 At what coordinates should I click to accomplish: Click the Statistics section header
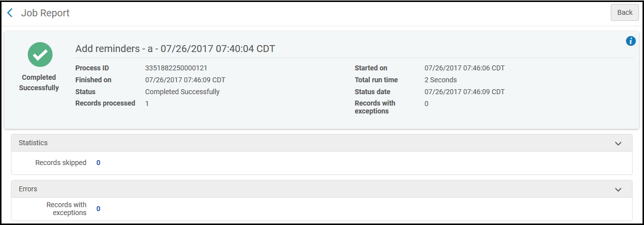pos(322,143)
